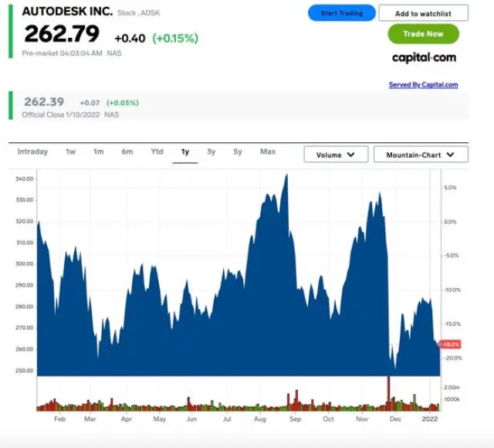This screenshot has width=494, height=448.
Task: Show the 6m chart range
Action: (127, 152)
